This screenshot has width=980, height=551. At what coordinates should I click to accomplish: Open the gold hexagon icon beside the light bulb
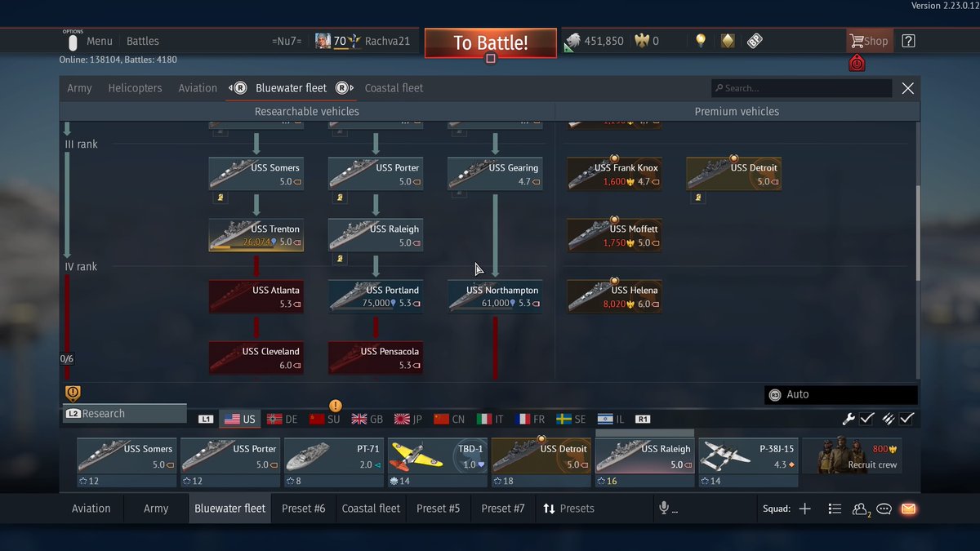click(x=728, y=41)
